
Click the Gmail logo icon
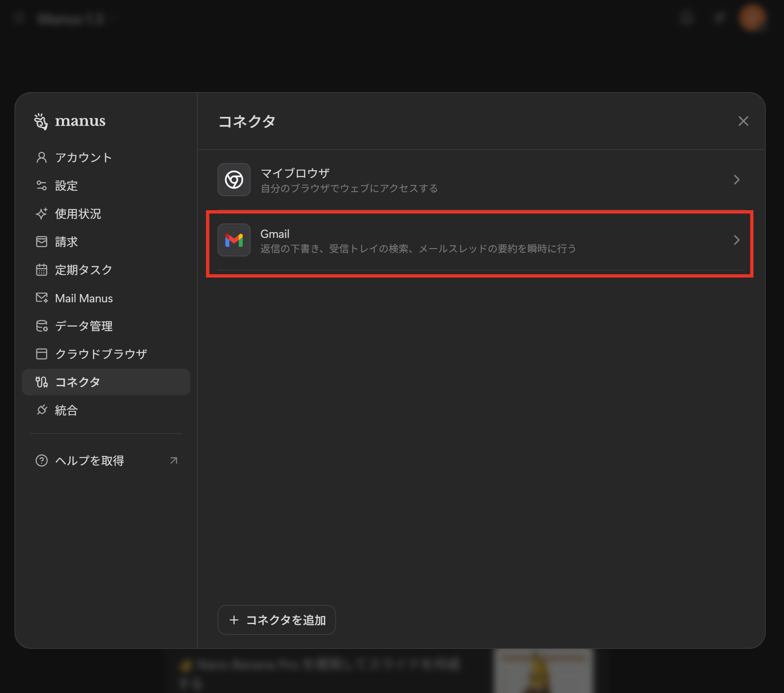234,240
